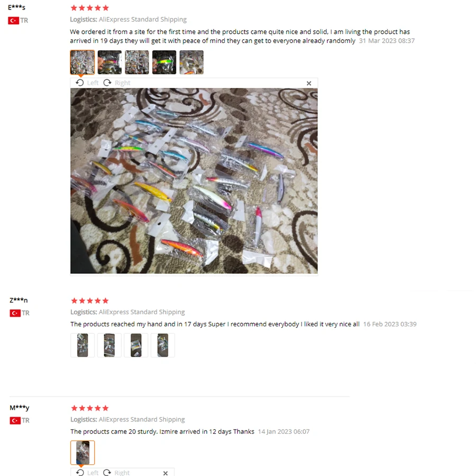Close the M***y expanded photo viewer

click(x=166, y=473)
